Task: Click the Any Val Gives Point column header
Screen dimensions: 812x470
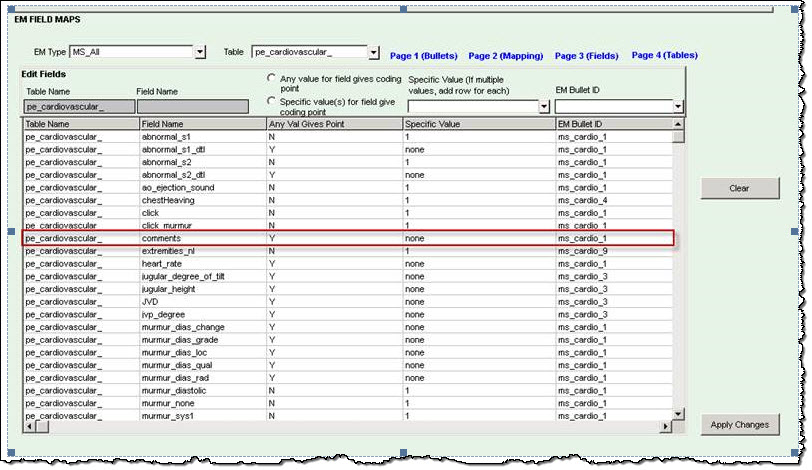Action: 335,124
